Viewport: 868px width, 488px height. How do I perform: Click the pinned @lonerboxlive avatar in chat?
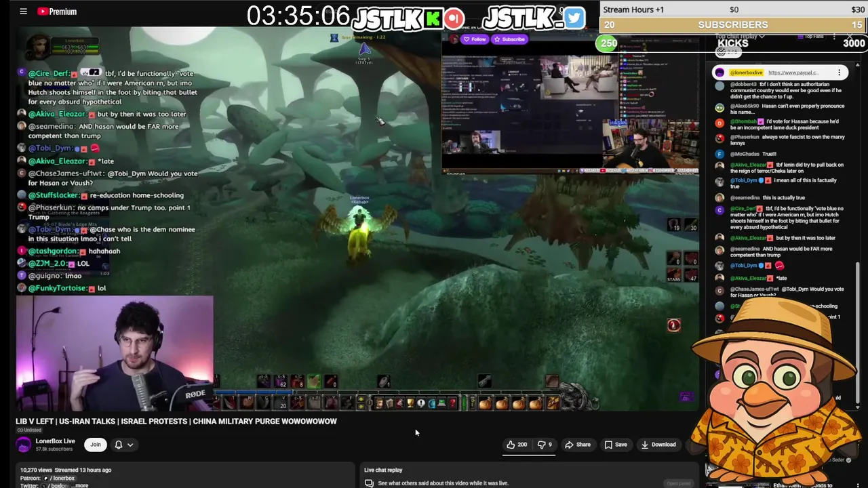[x=719, y=73]
